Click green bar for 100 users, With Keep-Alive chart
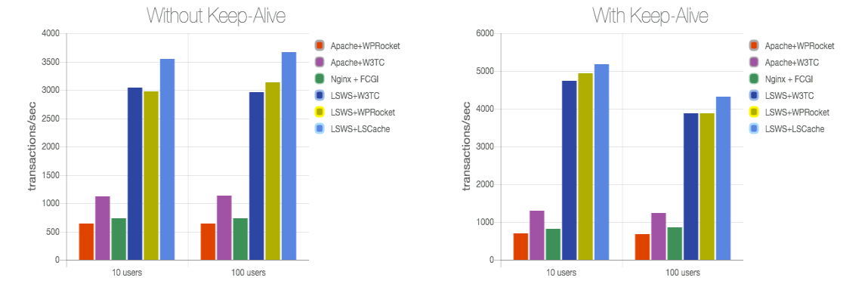 (675, 243)
